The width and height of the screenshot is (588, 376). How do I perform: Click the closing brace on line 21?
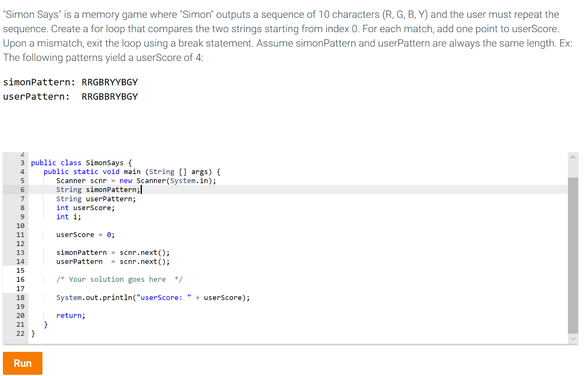click(x=45, y=324)
